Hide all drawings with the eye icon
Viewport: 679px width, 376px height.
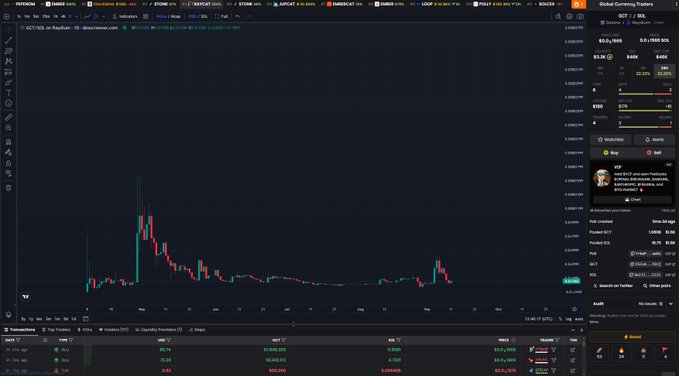pyautogui.click(x=8, y=173)
